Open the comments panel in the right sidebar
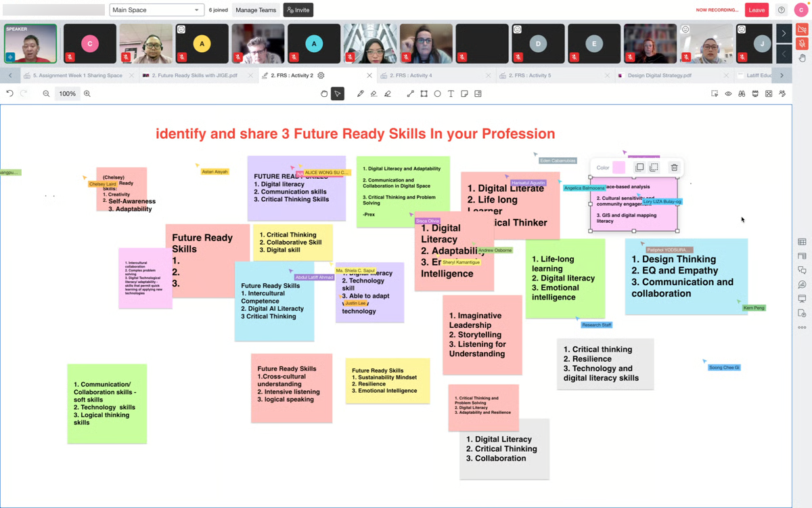812x508 pixels. click(x=802, y=269)
